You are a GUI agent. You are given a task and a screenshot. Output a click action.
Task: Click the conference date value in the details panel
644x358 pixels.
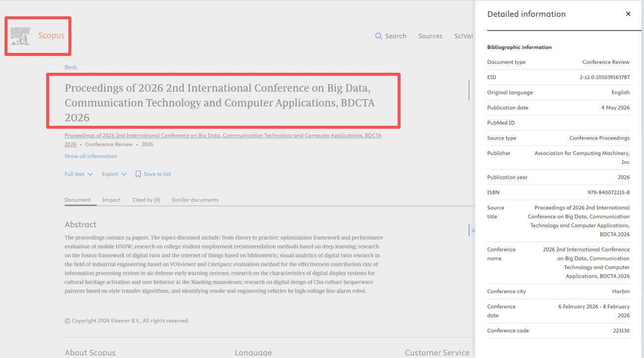pos(594,311)
